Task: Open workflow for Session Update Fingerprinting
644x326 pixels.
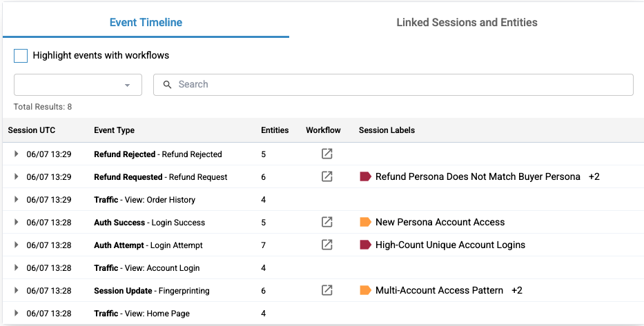Action: click(327, 290)
